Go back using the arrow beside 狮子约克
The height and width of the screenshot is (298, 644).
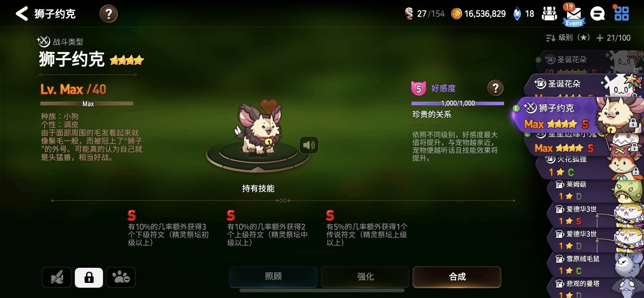22,14
